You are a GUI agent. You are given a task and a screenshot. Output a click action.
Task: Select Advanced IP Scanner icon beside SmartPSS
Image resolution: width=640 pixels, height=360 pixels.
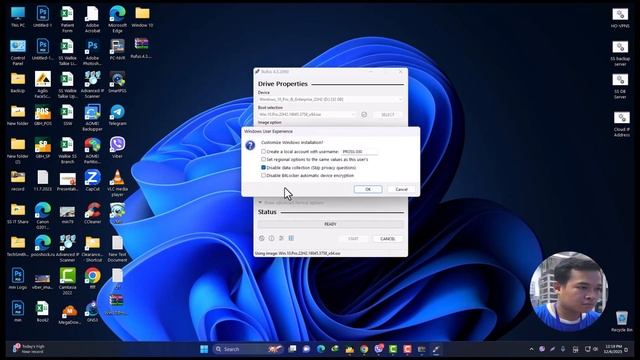coord(92,85)
